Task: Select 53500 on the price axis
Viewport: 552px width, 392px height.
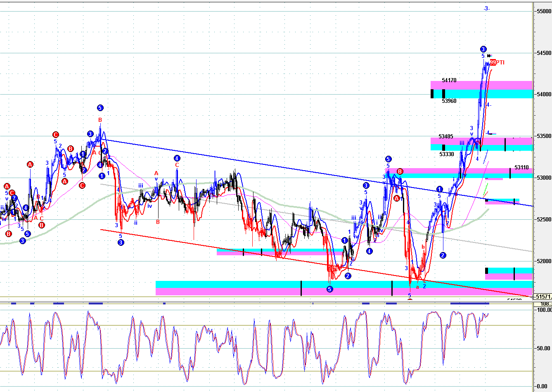Action: [543, 136]
